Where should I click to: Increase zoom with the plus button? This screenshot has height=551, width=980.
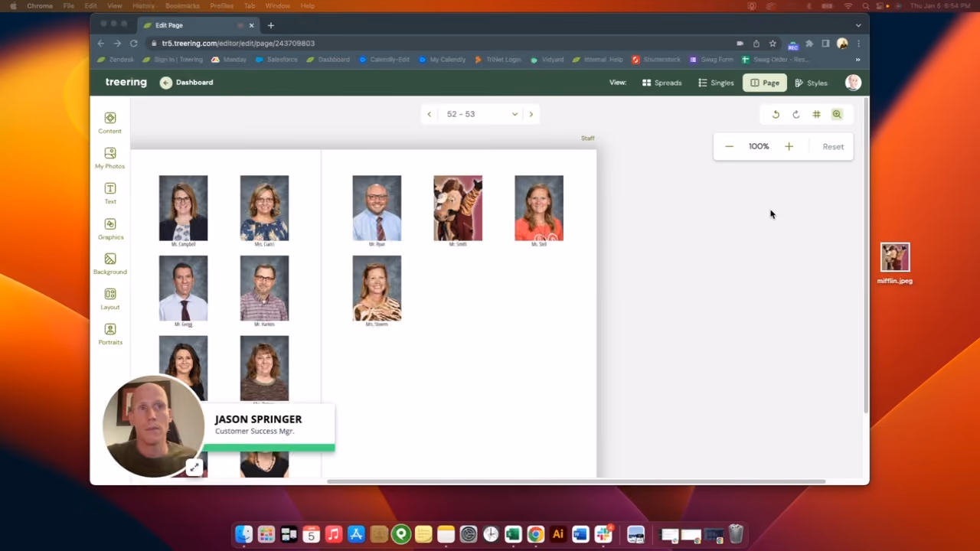coord(789,146)
